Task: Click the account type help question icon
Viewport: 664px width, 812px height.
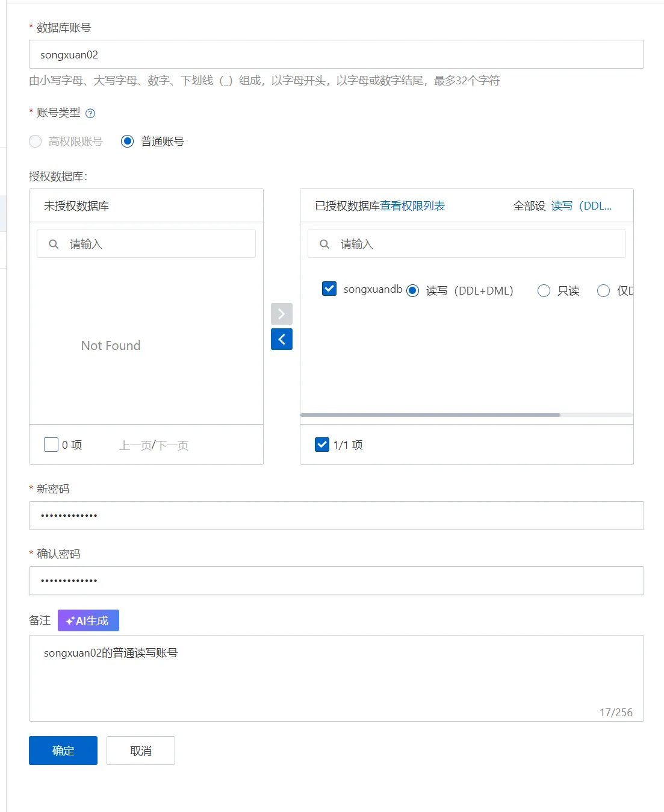Action: 90,113
